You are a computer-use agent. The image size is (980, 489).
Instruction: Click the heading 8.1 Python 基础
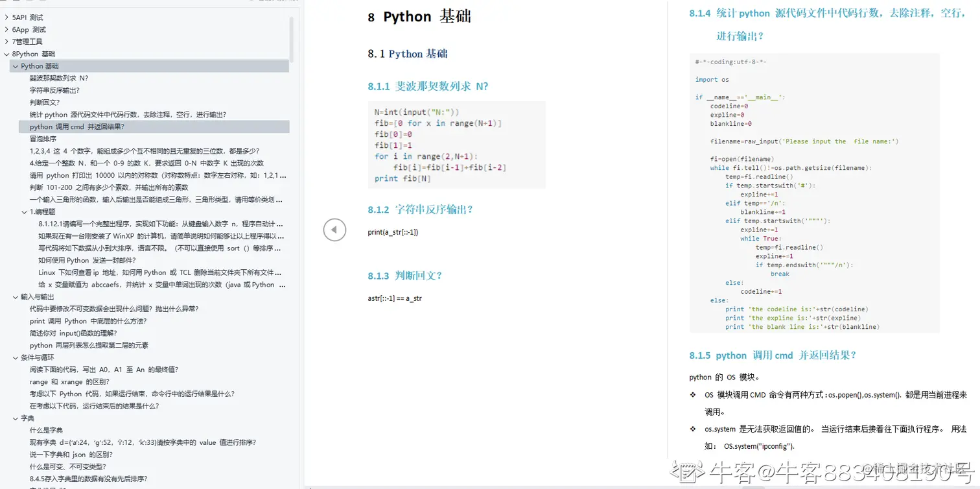(407, 54)
